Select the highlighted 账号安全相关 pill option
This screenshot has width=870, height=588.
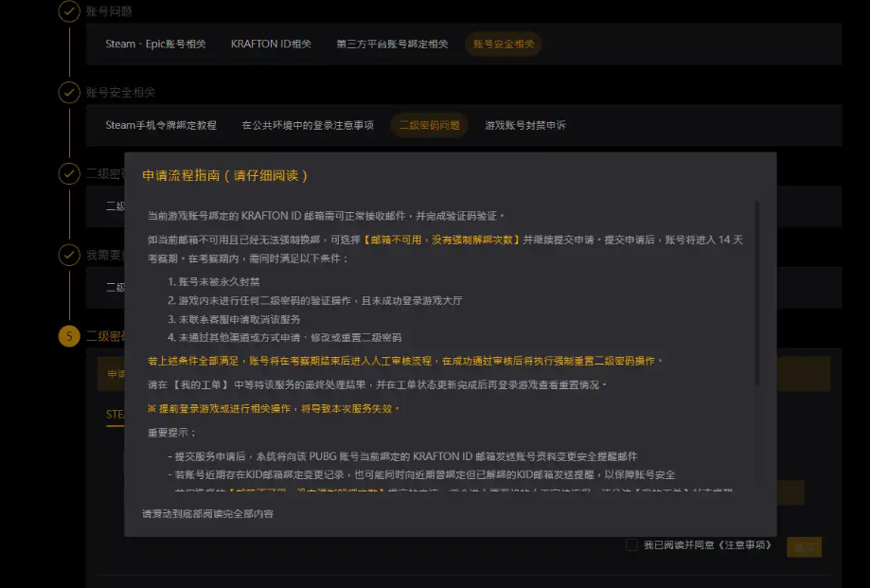tap(503, 45)
